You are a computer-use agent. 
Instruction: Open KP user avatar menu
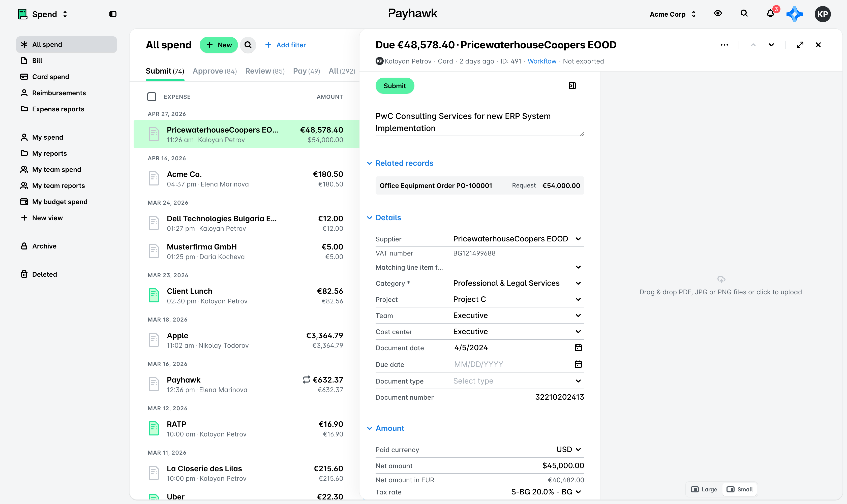(x=823, y=14)
